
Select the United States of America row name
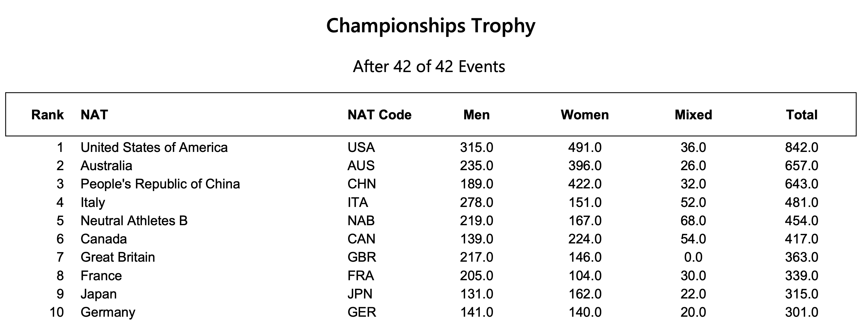point(154,147)
